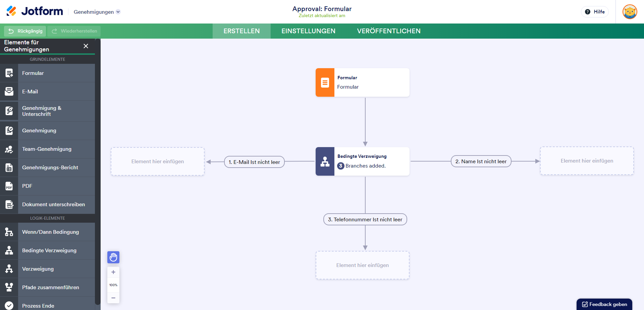Screen dimensions: 644x310
Task: Select the Dokument unterschreiben icon
Action: [9, 205]
